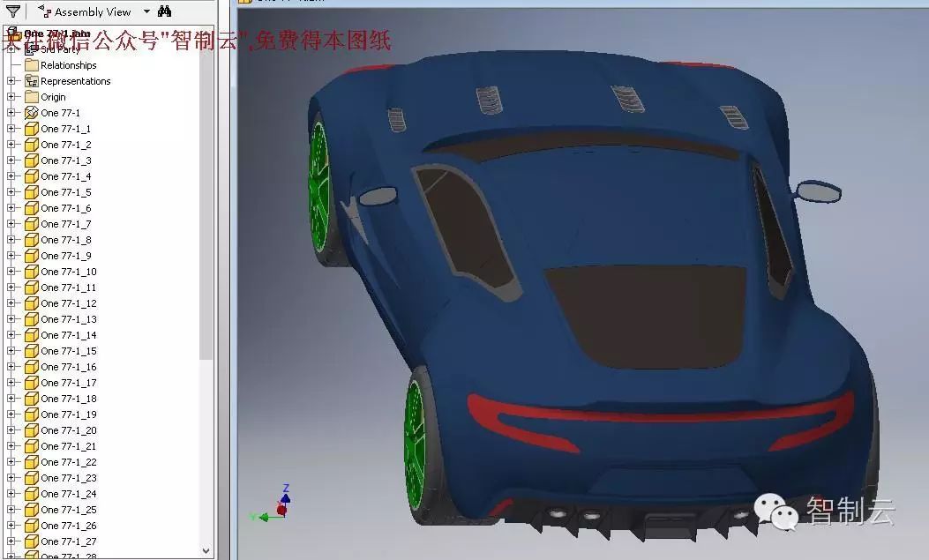Screen dimensions: 929x560
Task: Select the 'One 77-1_22' row text
Action: (68, 462)
